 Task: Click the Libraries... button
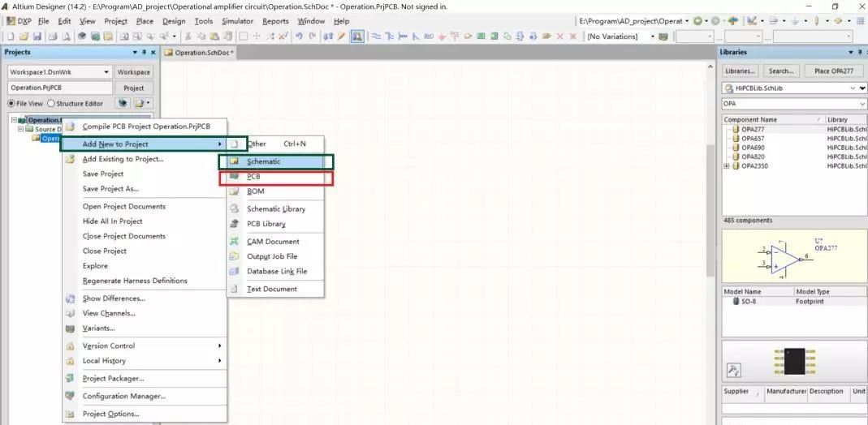(x=740, y=71)
